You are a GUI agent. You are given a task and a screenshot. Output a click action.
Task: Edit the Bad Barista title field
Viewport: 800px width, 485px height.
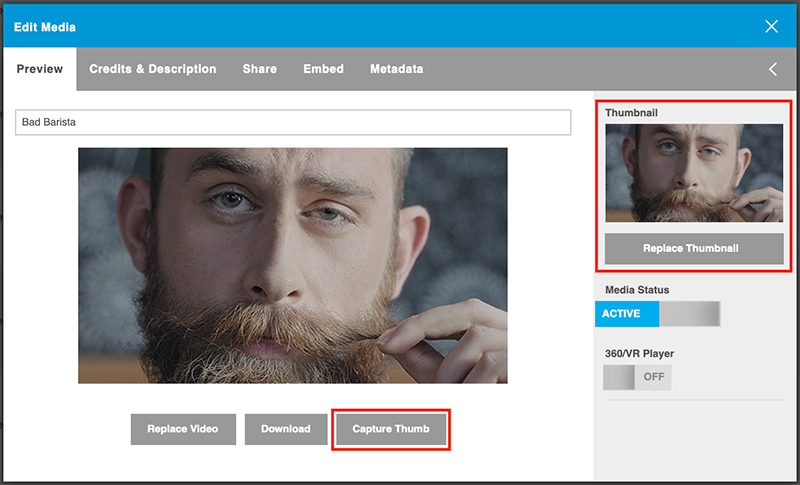point(293,122)
